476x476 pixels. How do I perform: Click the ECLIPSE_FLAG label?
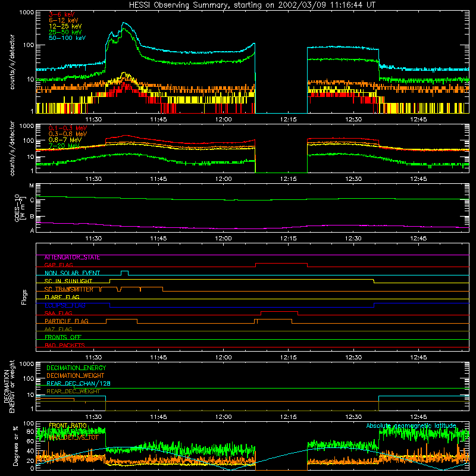click(65, 305)
